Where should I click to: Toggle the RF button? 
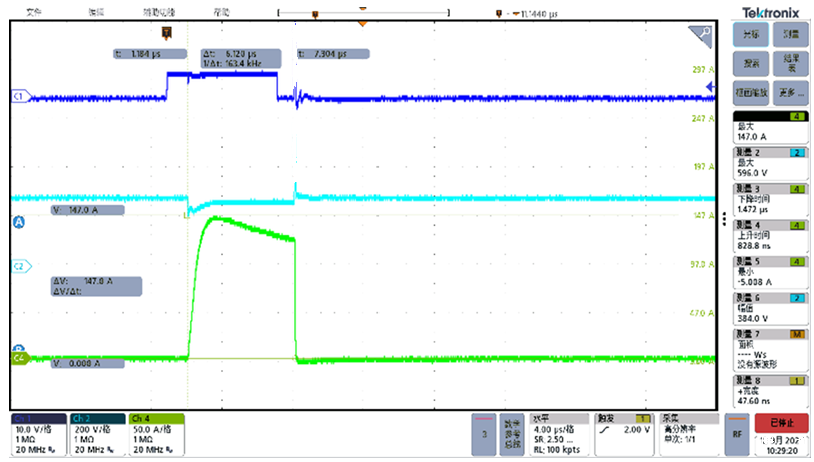pyautogui.click(x=736, y=435)
